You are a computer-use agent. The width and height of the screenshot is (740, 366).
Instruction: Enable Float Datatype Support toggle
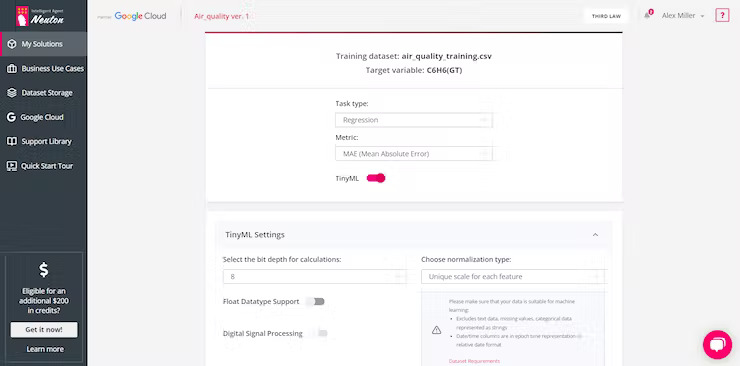315,301
